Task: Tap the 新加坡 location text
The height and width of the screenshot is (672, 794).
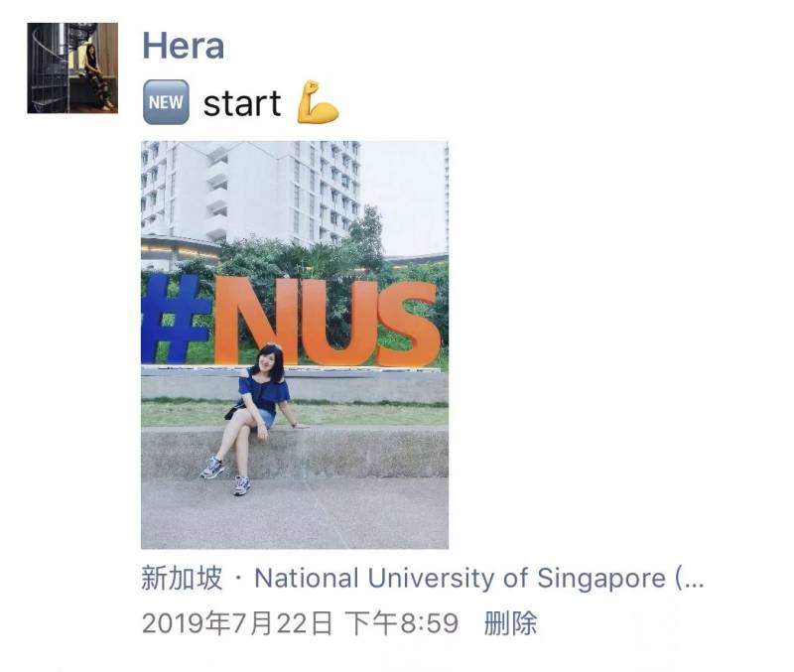Action: [182, 578]
